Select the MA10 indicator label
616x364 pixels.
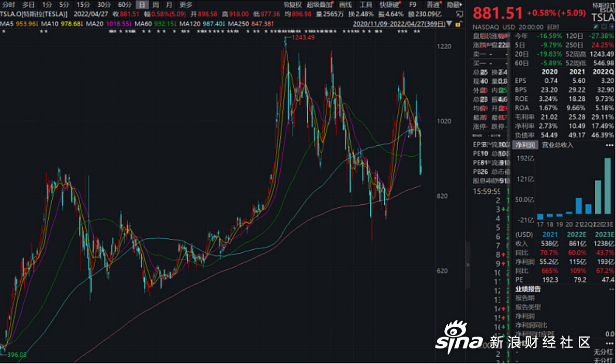point(50,24)
